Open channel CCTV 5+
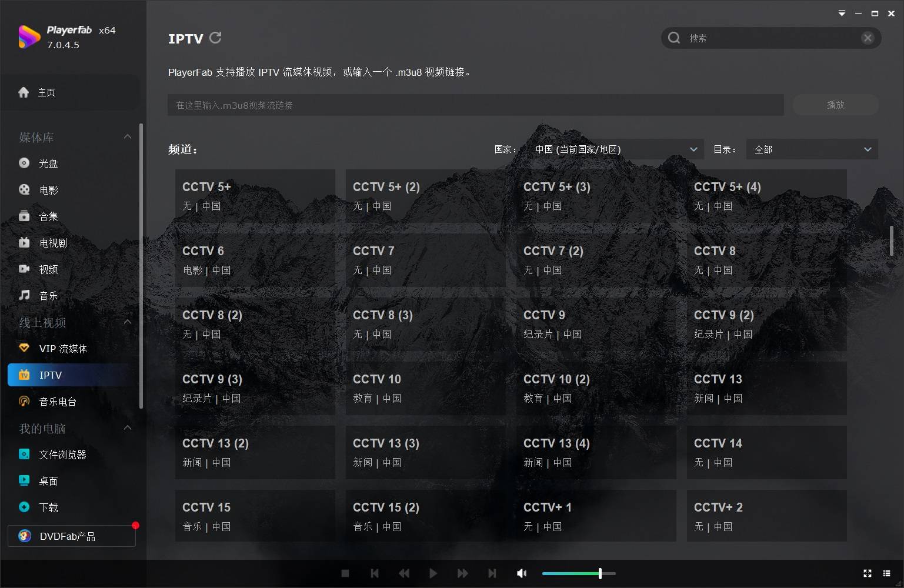The height and width of the screenshot is (588, 904). tap(255, 196)
